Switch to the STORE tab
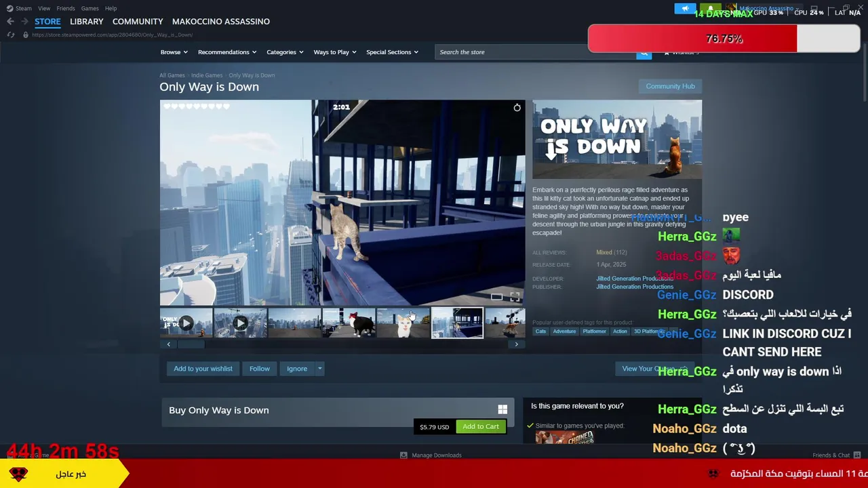Screen dimensions: 868x488 point(47,22)
